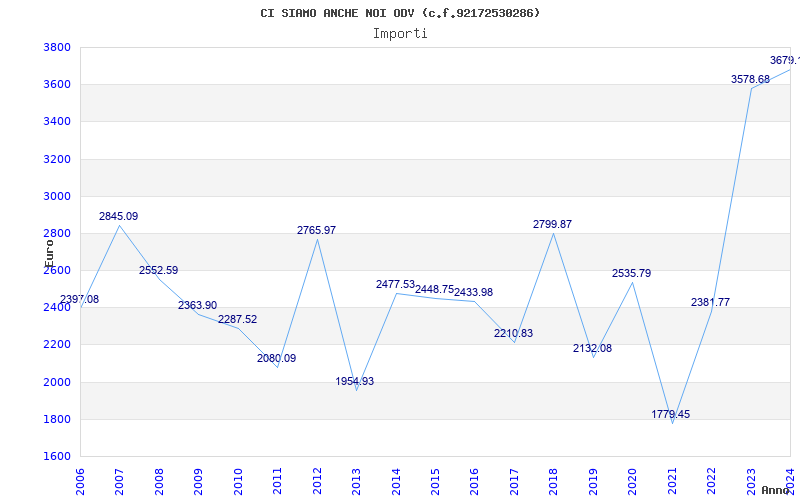This screenshot has width=800, height=500.
Task: Click the y-axis tick 2400
Action: click(57, 308)
